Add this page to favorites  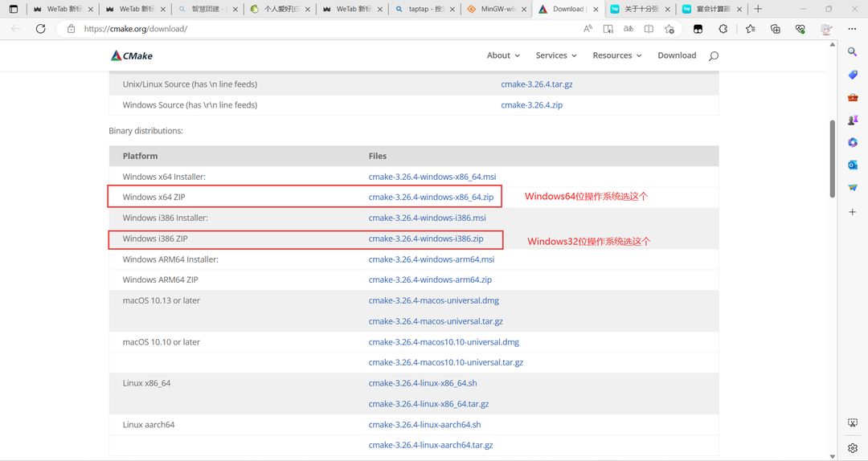(x=669, y=29)
